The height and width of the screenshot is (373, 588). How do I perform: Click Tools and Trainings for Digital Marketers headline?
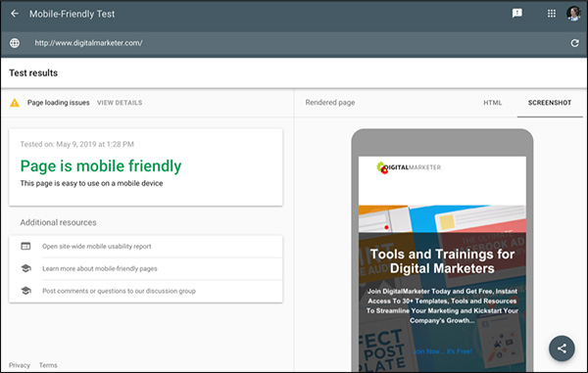pos(442,261)
